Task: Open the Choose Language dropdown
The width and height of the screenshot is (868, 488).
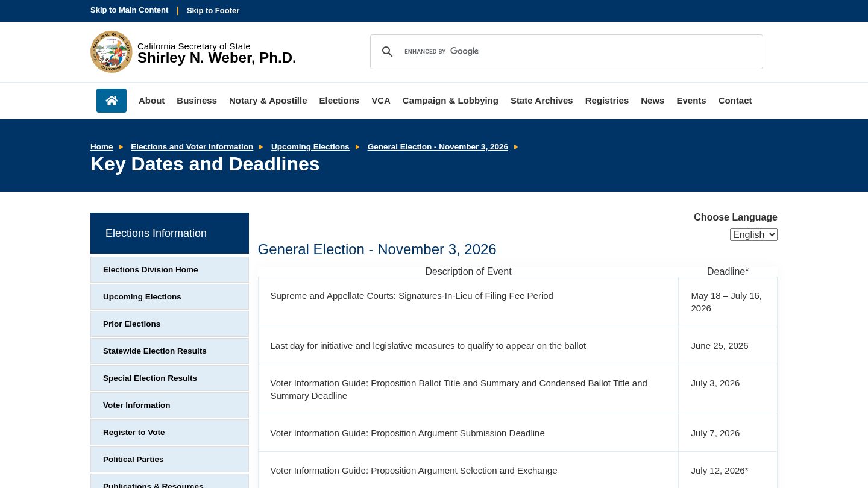Action: pyautogui.click(x=753, y=234)
